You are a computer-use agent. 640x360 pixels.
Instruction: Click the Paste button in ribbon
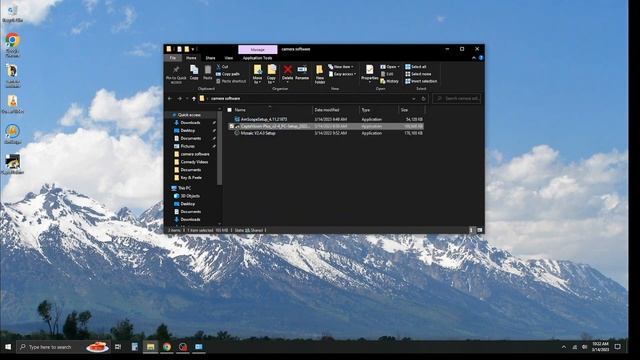tap(208, 72)
